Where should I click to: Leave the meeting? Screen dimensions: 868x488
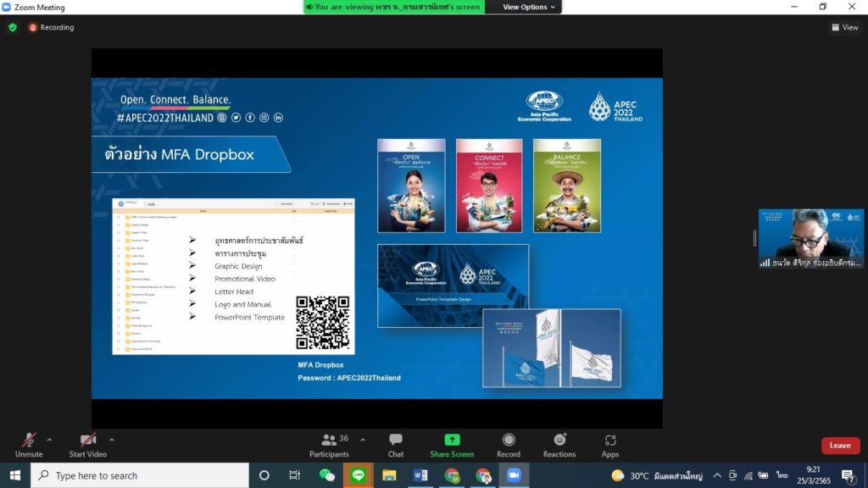pos(839,446)
